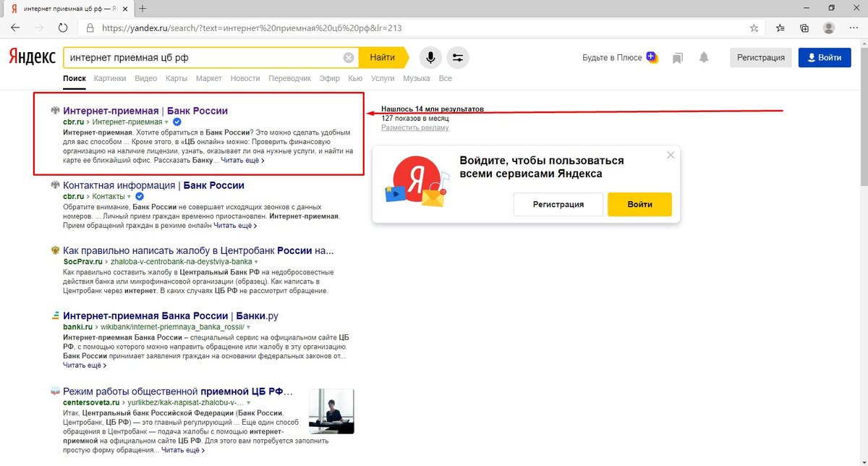Click the banki.ru result favicon
This screenshot has width=868, height=466.
pyautogui.click(x=55, y=316)
